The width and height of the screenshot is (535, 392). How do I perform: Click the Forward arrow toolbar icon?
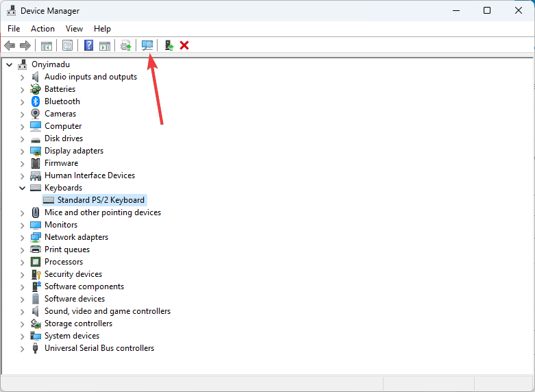click(x=25, y=45)
